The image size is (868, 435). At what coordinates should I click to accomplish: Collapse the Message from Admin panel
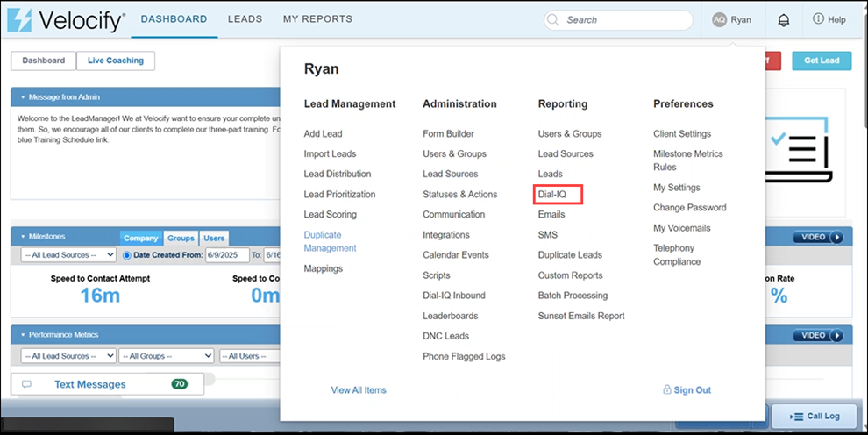[23, 97]
